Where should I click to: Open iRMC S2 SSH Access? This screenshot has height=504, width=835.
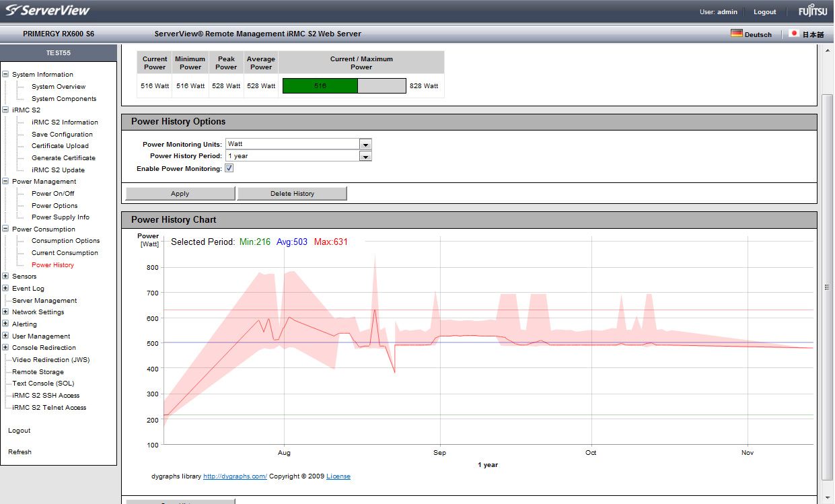(46, 396)
